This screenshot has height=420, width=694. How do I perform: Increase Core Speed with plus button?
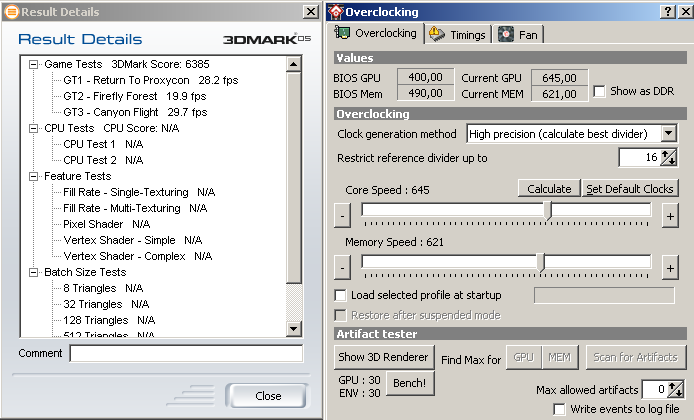[670, 216]
